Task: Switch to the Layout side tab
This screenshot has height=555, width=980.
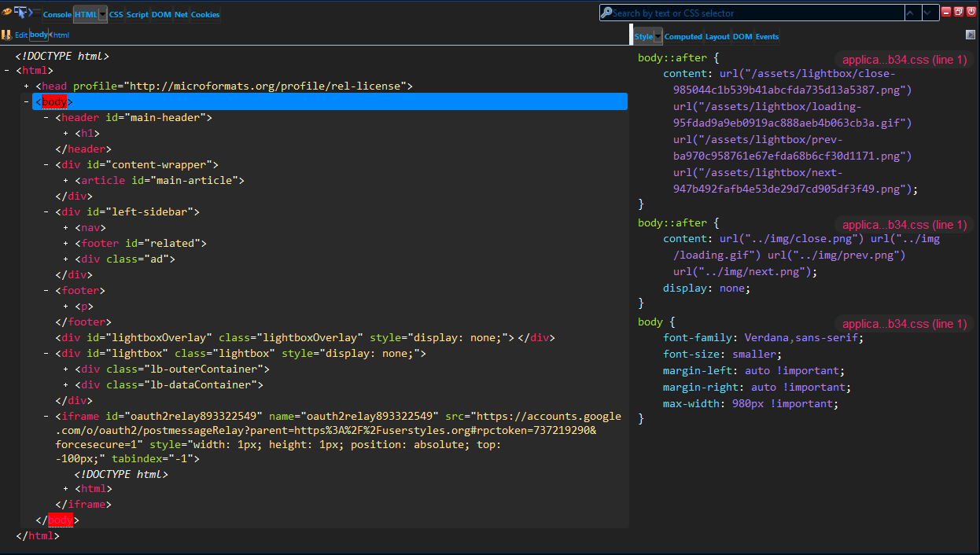Action: pyautogui.click(x=717, y=36)
